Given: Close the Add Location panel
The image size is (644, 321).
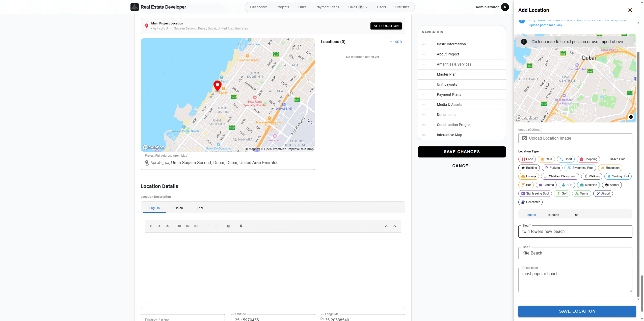Looking at the screenshot, I should [x=630, y=10].
